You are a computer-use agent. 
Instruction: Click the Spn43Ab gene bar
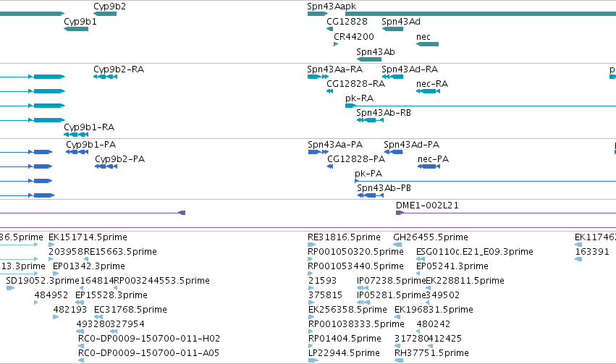tap(369, 59)
